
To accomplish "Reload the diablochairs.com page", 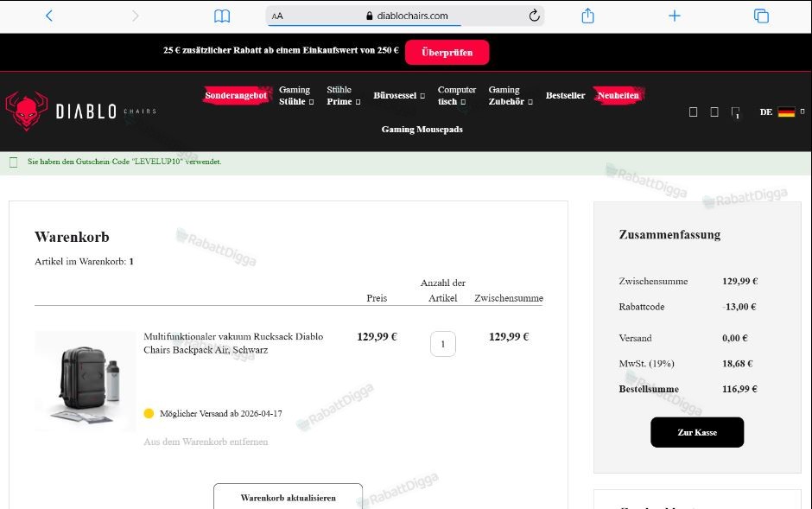I will pyautogui.click(x=535, y=16).
